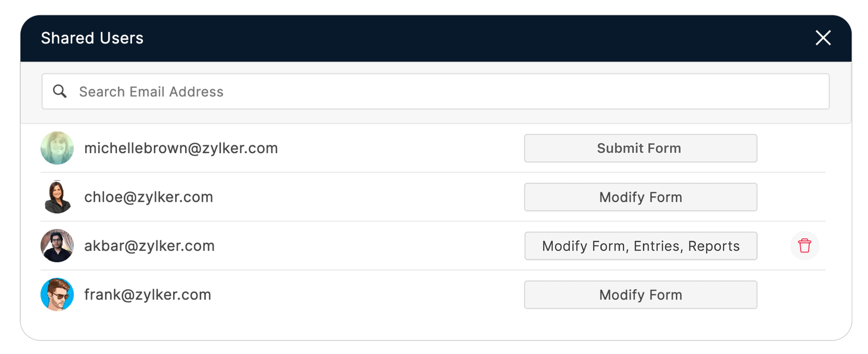Click the Shared Users title text
The width and height of the screenshot is (868, 354).
tap(92, 38)
